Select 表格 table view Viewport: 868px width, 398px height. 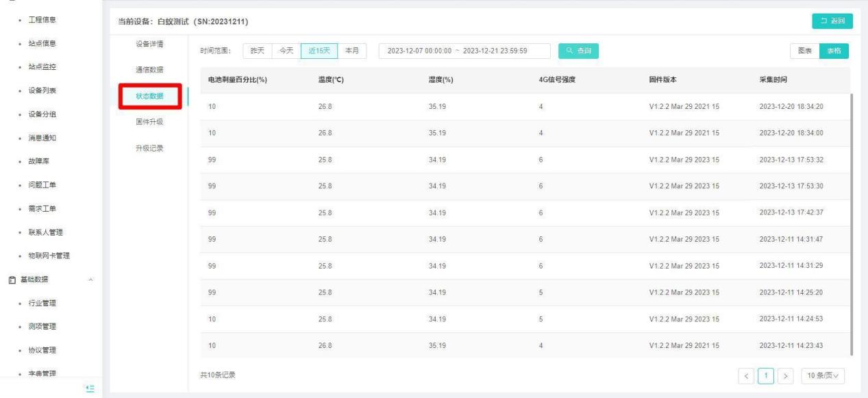834,51
